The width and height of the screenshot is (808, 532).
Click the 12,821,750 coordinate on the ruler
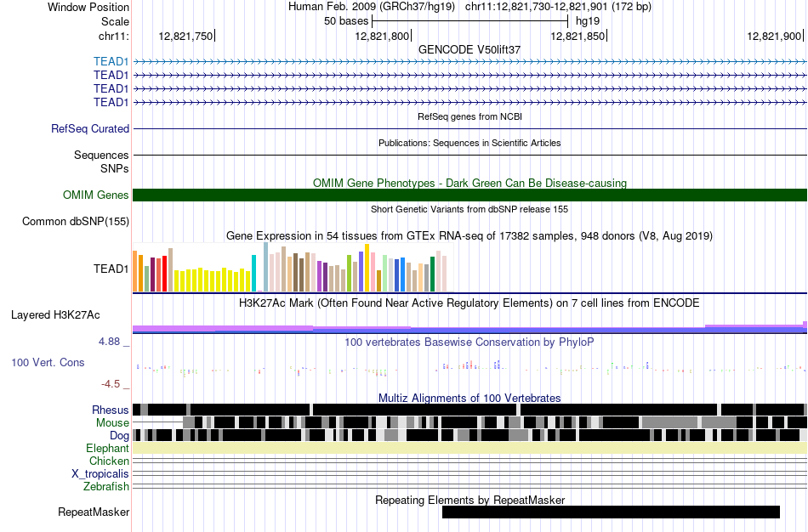tap(185, 36)
